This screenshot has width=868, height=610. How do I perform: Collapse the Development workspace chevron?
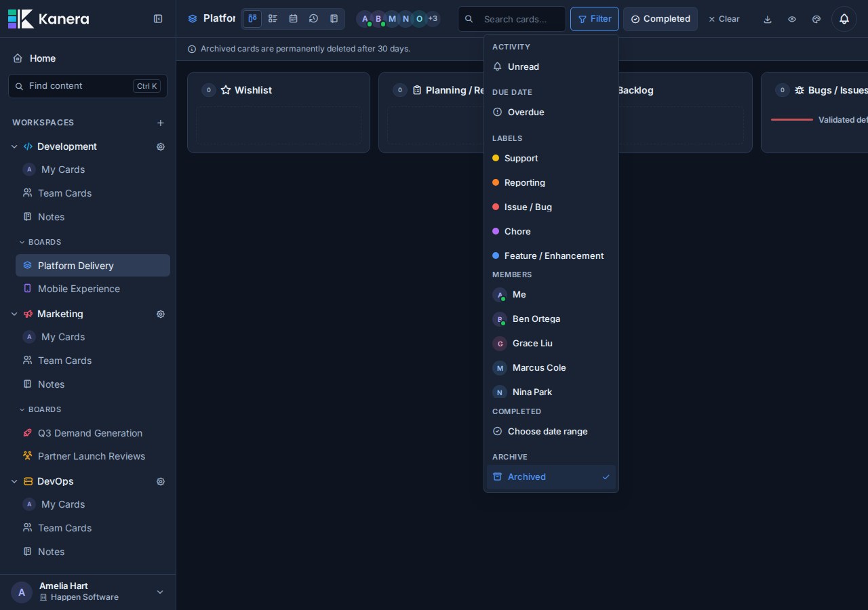click(x=14, y=146)
